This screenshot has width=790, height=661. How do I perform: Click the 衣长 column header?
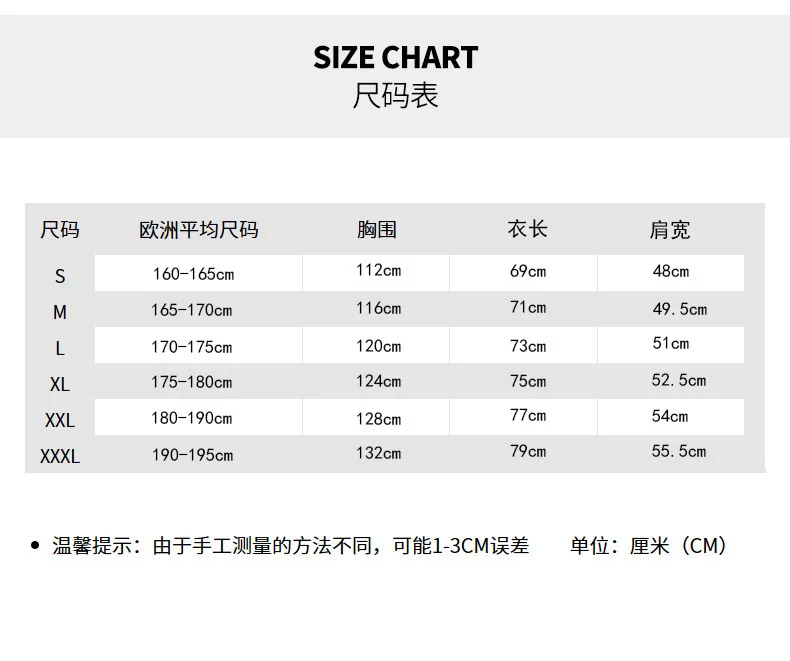coord(528,229)
